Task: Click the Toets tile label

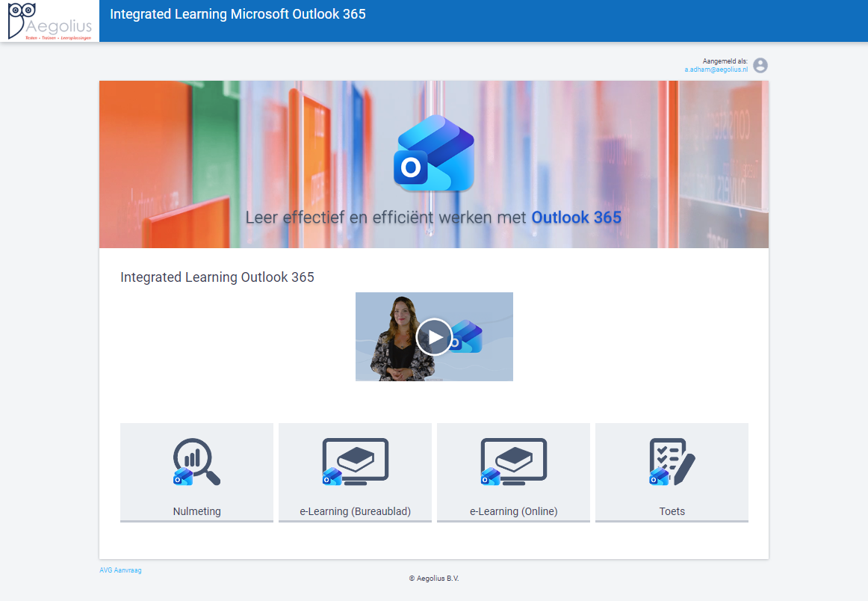Action: click(672, 512)
